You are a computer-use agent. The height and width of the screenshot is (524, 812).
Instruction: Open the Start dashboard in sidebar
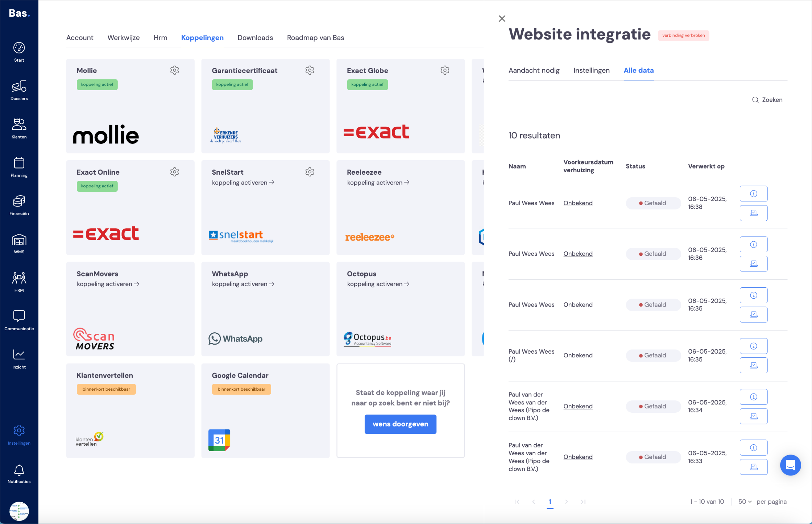point(19,52)
